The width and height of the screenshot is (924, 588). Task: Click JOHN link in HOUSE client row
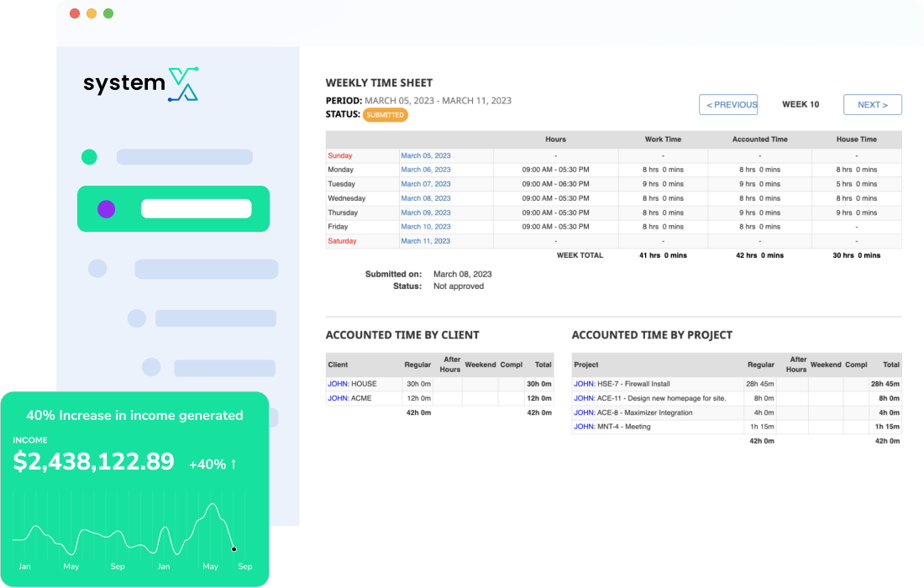click(x=339, y=384)
